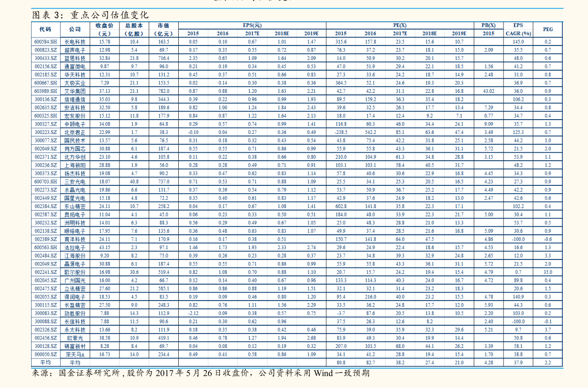Select stock code 300077.SZ
588x388 pixels.
point(45,140)
